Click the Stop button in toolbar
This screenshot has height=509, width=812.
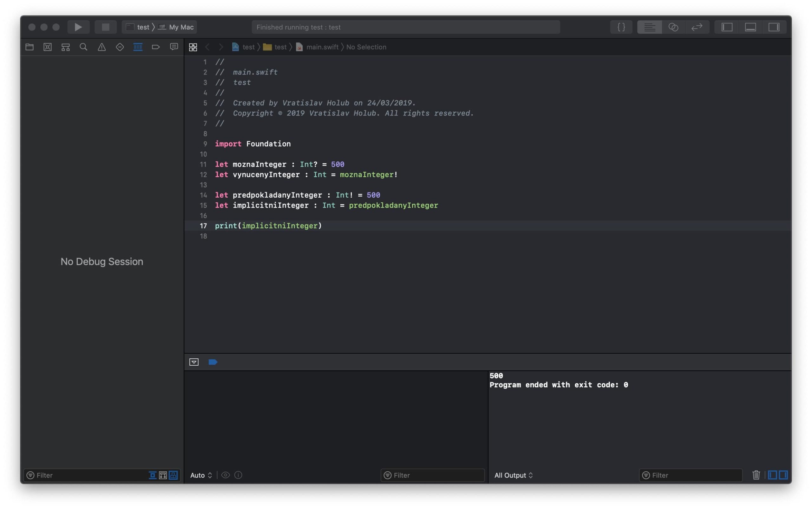(x=105, y=27)
